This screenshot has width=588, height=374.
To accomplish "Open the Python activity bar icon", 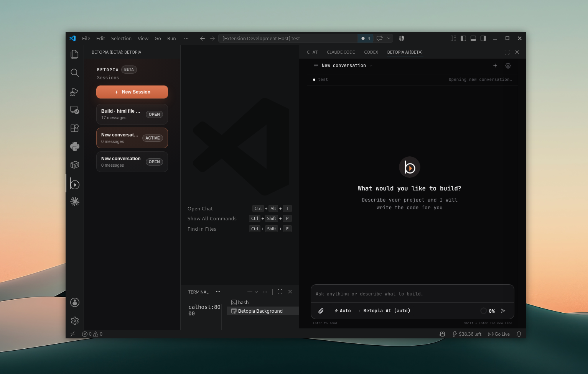I will point(75,146).
